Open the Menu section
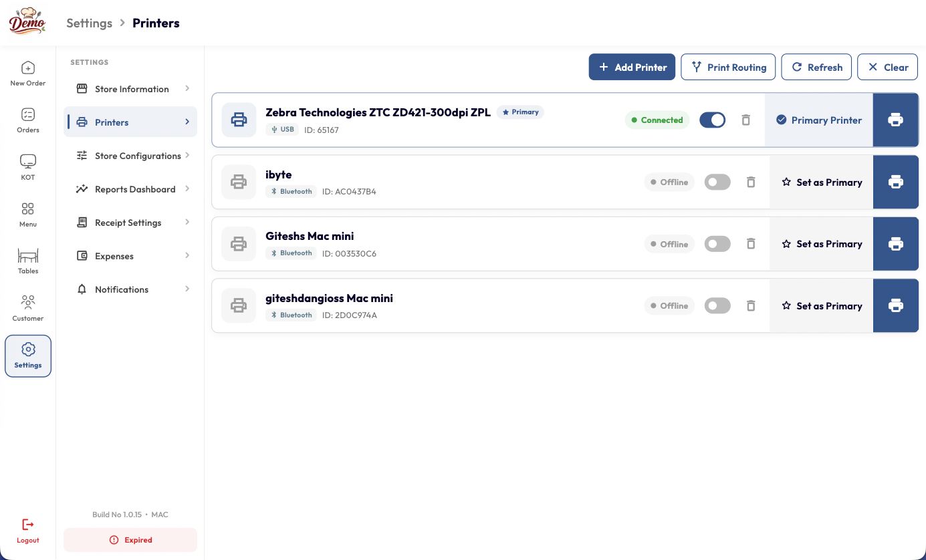 coord(28,215)
